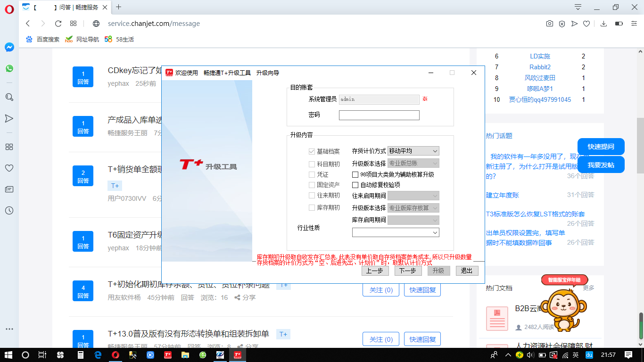Open the 往来启用期间 dropdown
The image size is (644, 362).
pyautogui.click(x=413, y=195)
